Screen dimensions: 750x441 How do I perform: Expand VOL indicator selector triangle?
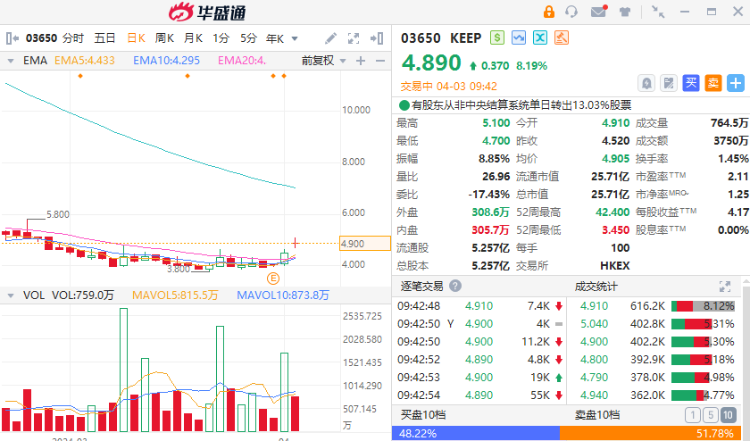[11, 296]
